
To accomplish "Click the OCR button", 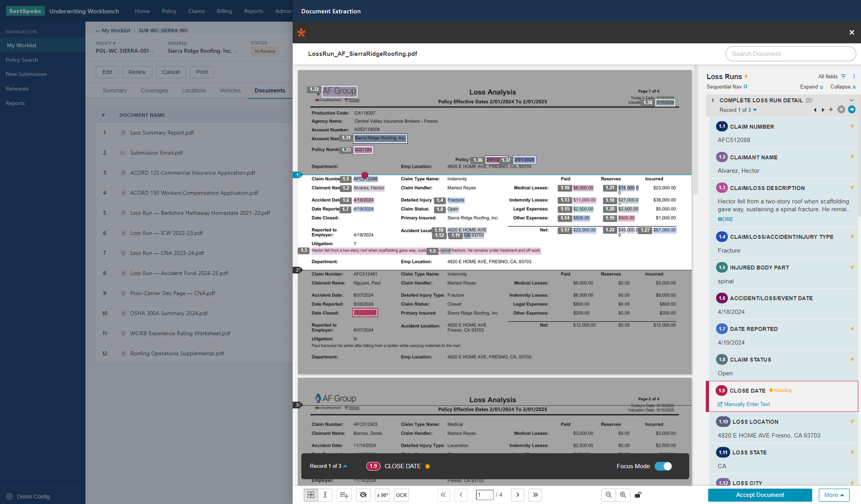I will point(401,495).
